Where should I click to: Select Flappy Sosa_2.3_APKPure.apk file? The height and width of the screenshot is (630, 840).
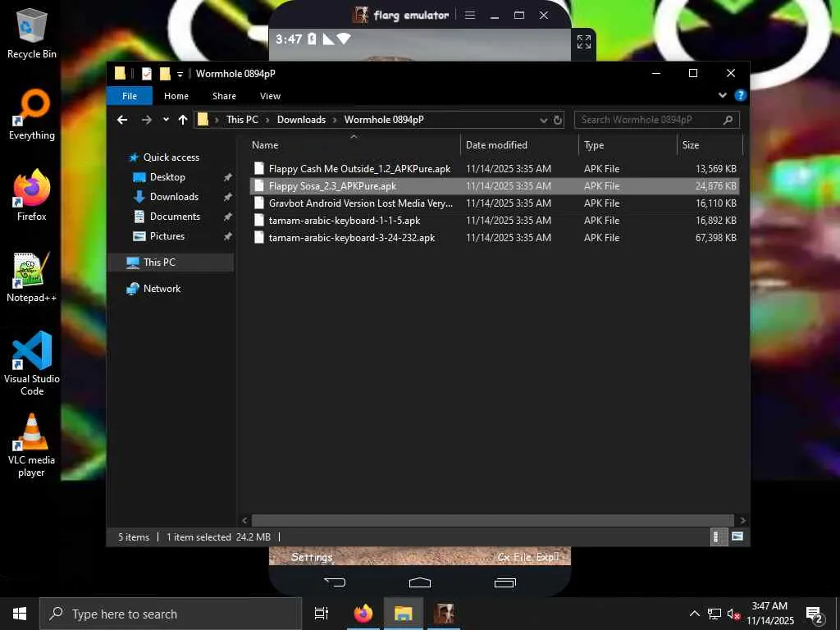coord(494,186)
